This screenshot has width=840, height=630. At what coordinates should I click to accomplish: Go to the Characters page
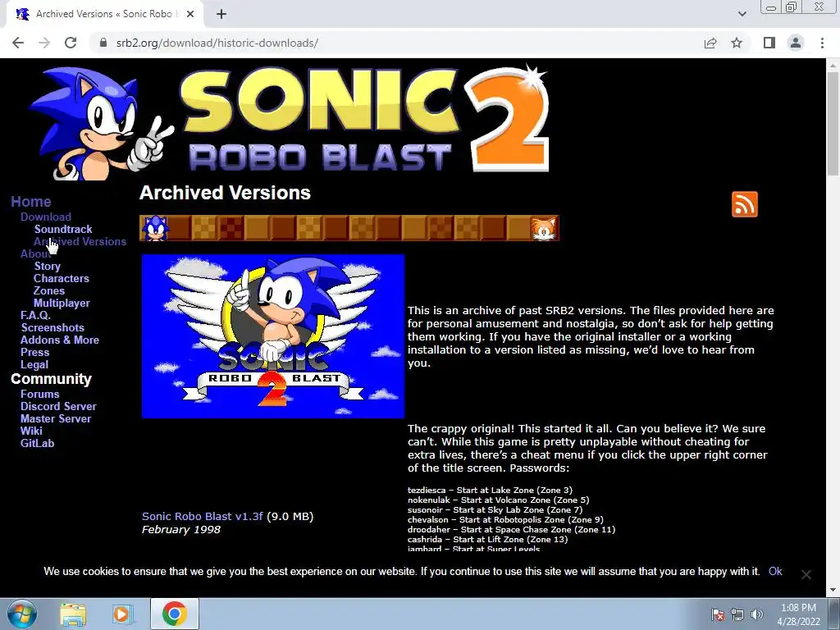61,278
